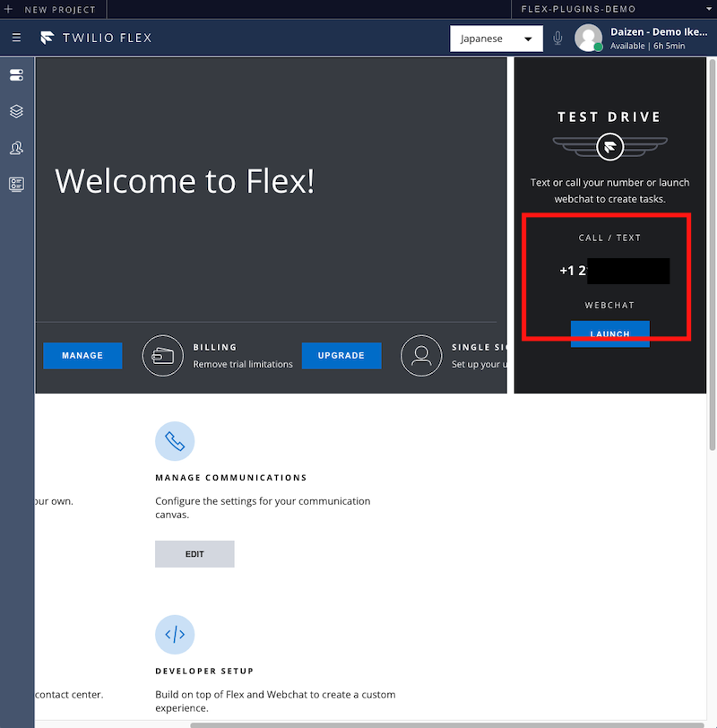Screen dimensions: 717x728
Task: Toggle the microphone icon in header
Action: tap(557, 38)
